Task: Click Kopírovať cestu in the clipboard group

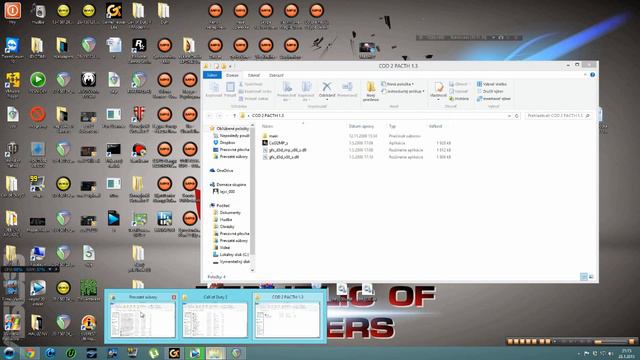Action: 255,91
